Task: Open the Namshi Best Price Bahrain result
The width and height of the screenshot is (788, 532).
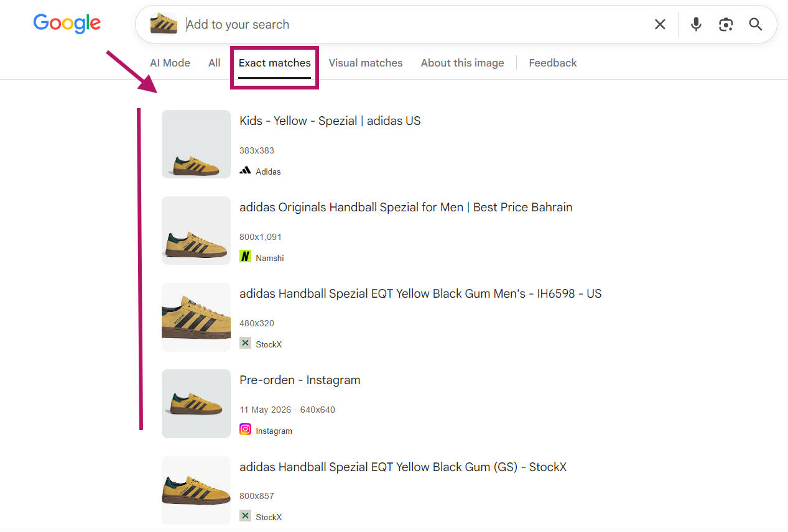Action: pos(406,208)
